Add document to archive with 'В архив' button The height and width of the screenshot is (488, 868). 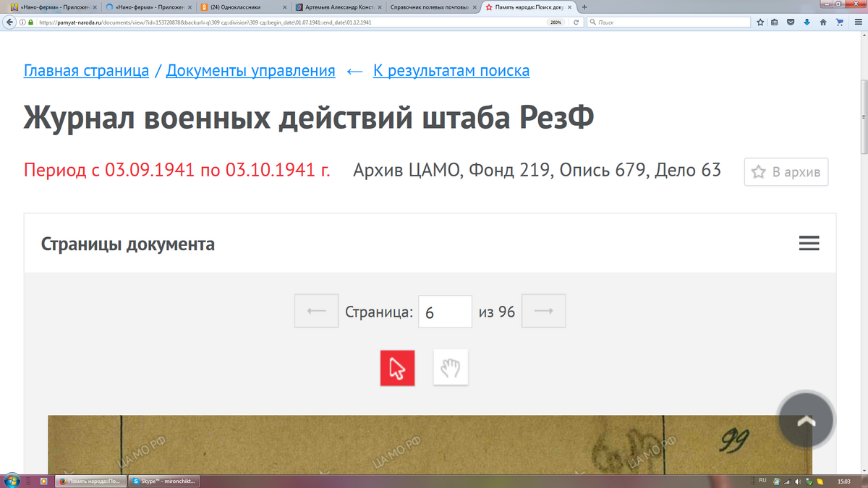pos(786,172)
